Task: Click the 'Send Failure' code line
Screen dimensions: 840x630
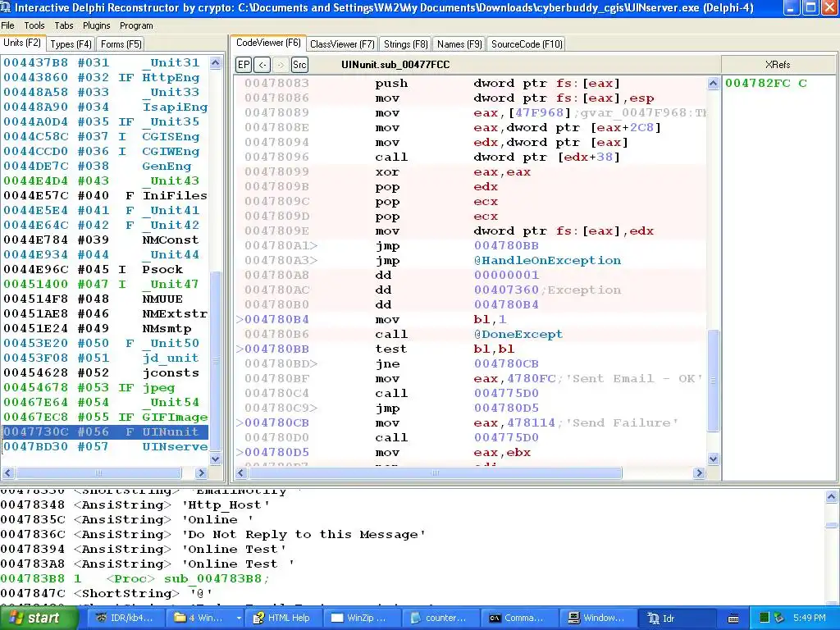Action: click(472, 423)
